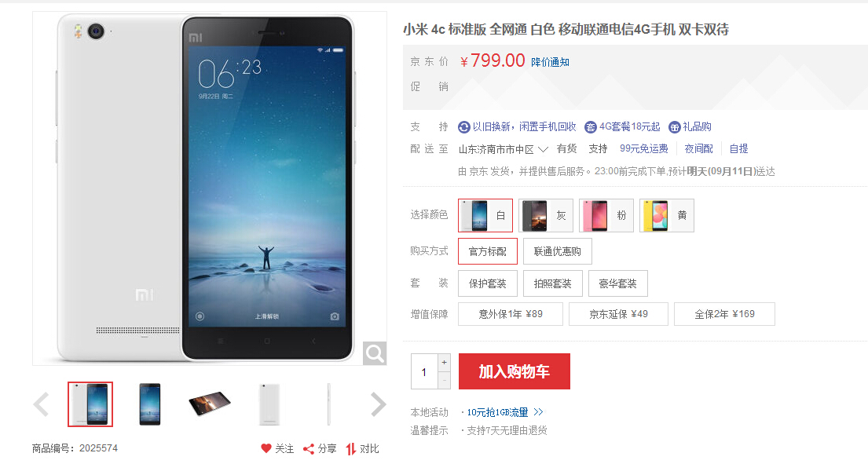868x464 pixels.
Task: Select the 官方标配 purchase option
Action: pos(488,251)
